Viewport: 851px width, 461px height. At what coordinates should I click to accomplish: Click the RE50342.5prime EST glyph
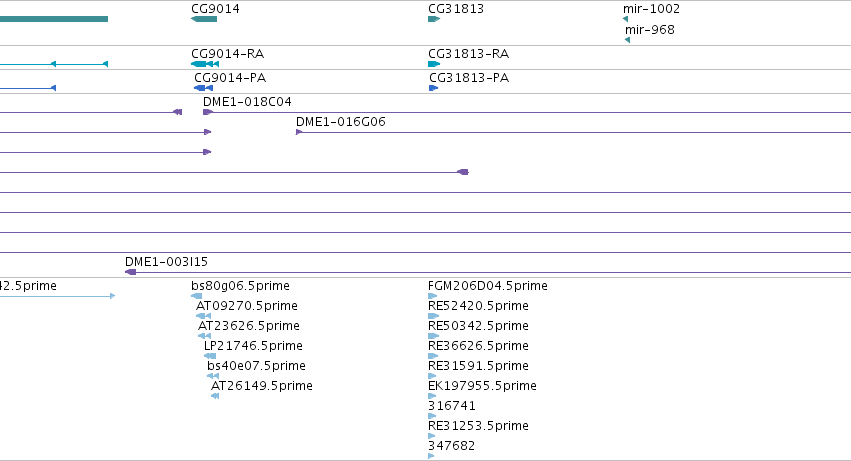(x=433, y=336)
